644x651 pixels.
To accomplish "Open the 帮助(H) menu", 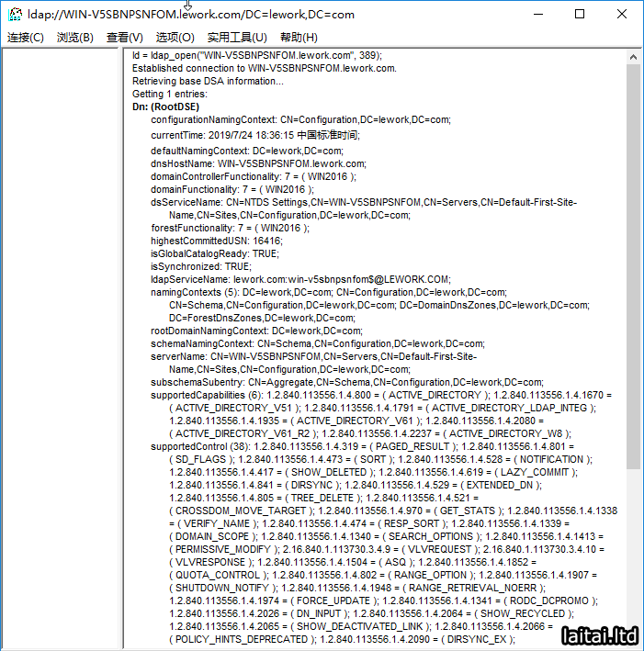I will [x=299, y=38].
